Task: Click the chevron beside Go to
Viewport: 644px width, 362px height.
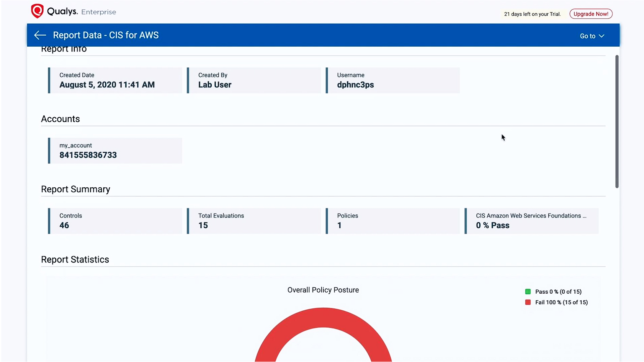Action: pyautogui.click(x=601, y=36)
